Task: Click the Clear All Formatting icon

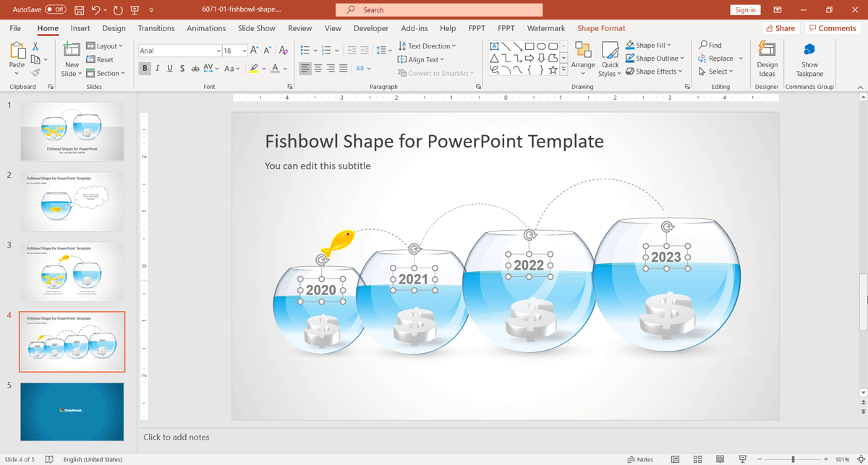Action: tap(284, 51)
